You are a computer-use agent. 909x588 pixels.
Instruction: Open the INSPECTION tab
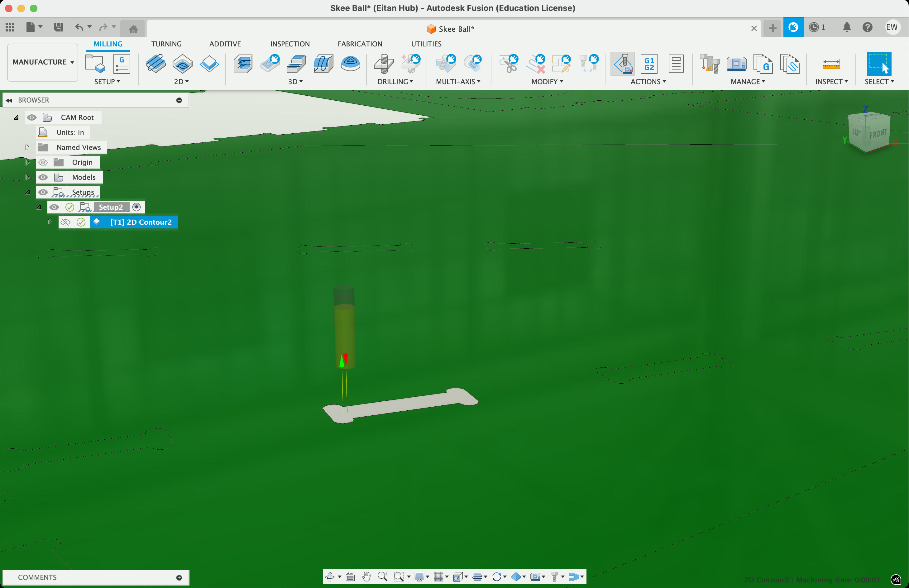point(290,44)
